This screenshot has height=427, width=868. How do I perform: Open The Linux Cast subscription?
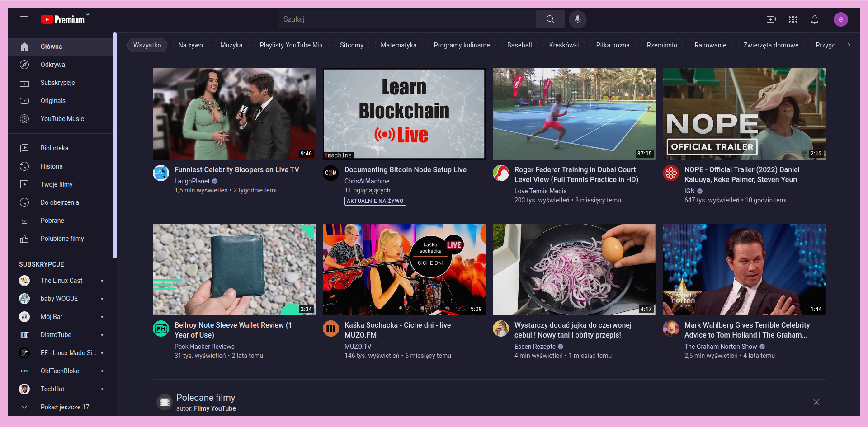click(61, 281)
